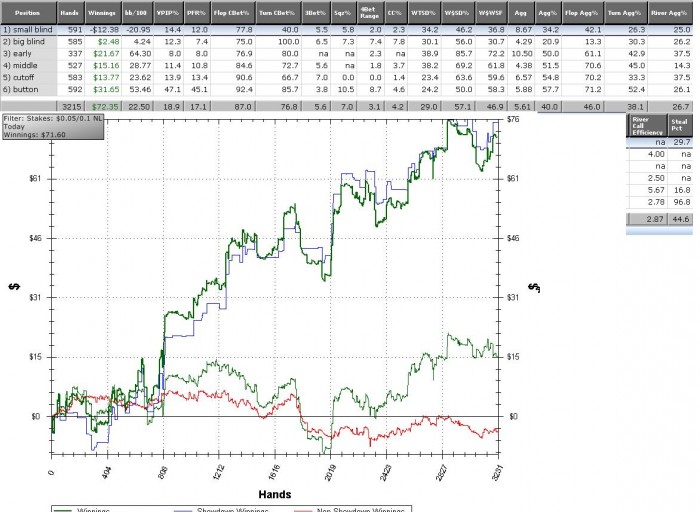
Task: Click the VPIP% column header
Action: pyautogui.click(x=168, y=12)
